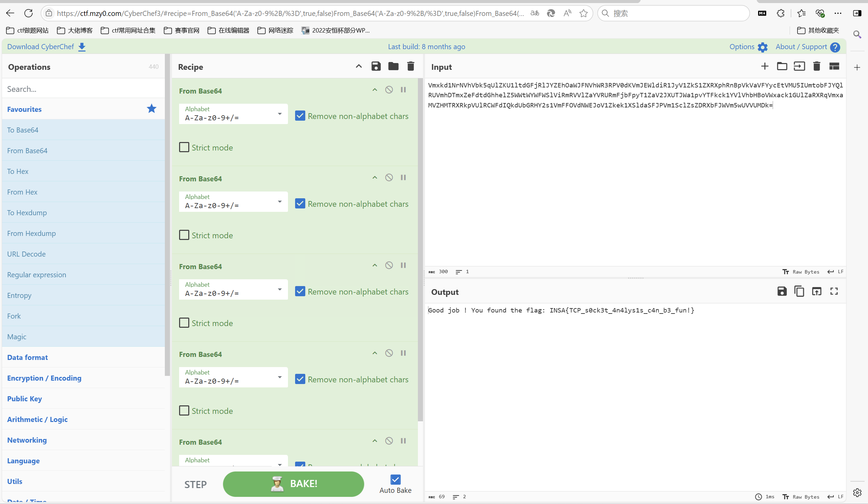Refresh the browser page

[x=28, y=13]
